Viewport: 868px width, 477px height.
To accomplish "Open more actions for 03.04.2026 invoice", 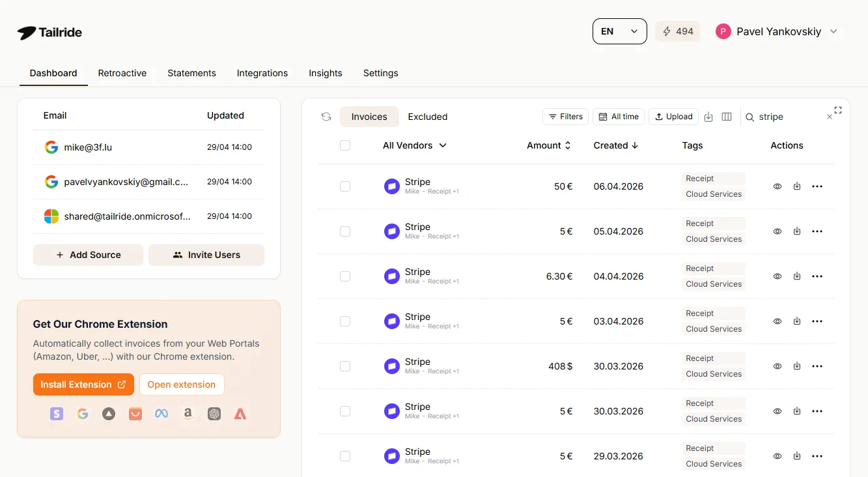I will pos(817,321).
